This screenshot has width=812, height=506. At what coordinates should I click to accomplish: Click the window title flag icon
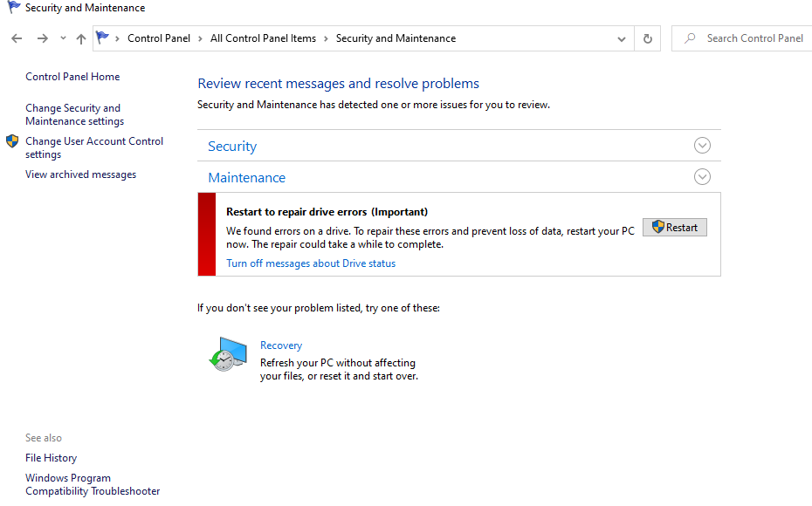14,7
